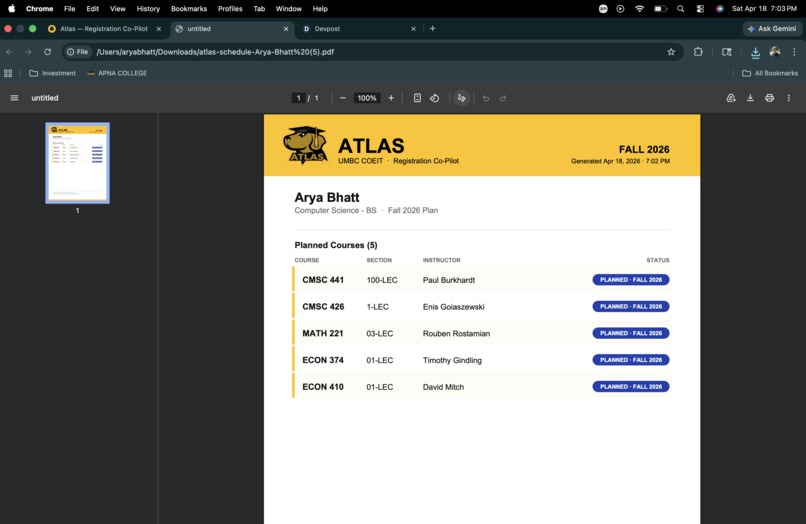Click the Ask Gemini button
This screenshot has width=806, height=524.
pos(773,29)
